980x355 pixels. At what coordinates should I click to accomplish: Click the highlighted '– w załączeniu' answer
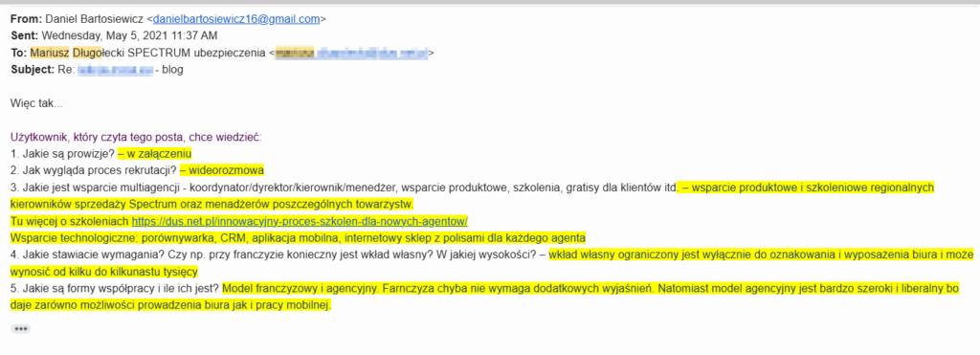point(154,154)
